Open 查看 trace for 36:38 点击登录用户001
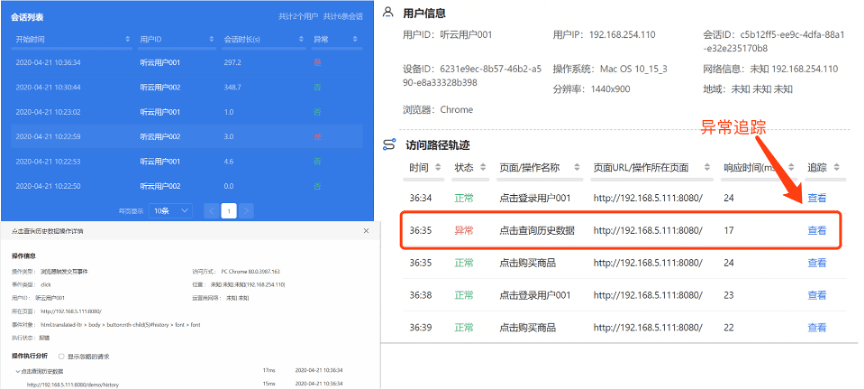This screenshot has width=864, height=389. tap(817, 295)
